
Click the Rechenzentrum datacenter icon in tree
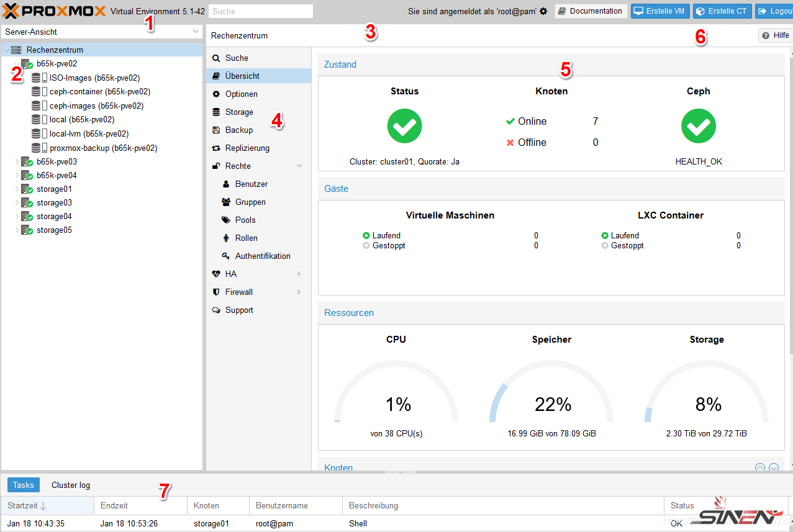16,50
